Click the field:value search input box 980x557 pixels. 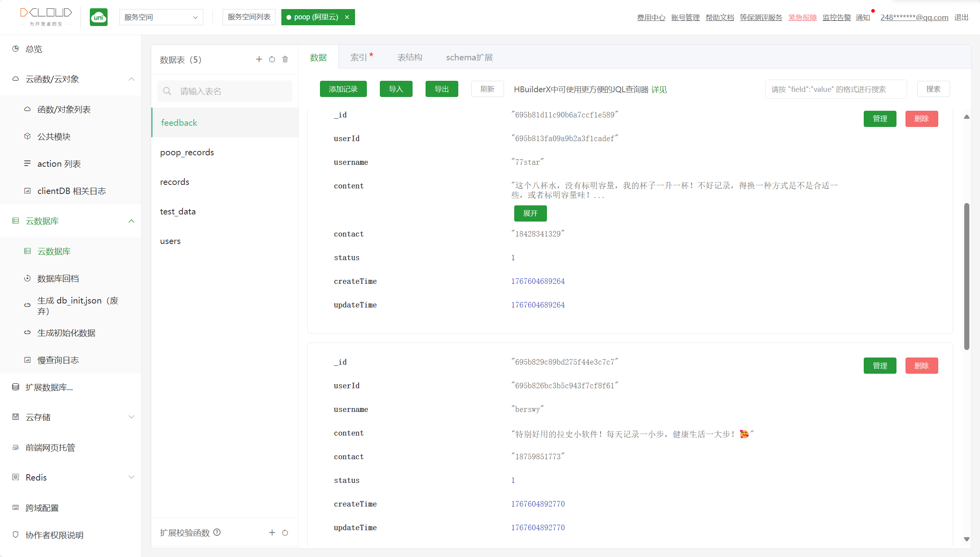point(835,89)
